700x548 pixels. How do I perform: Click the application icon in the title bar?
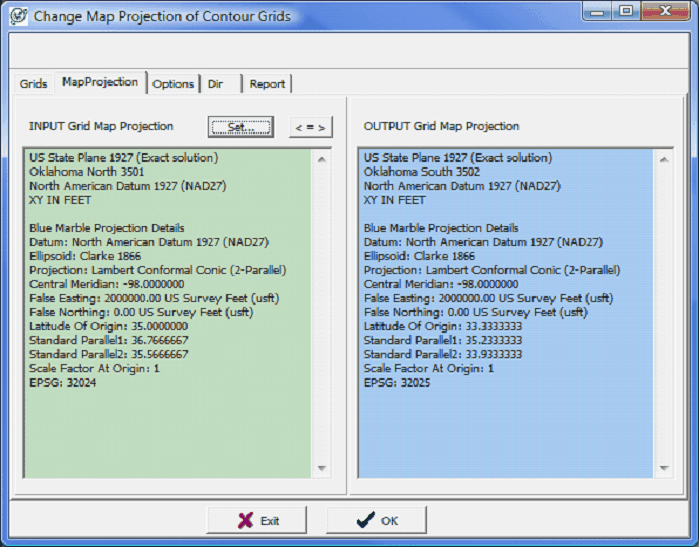18,15
